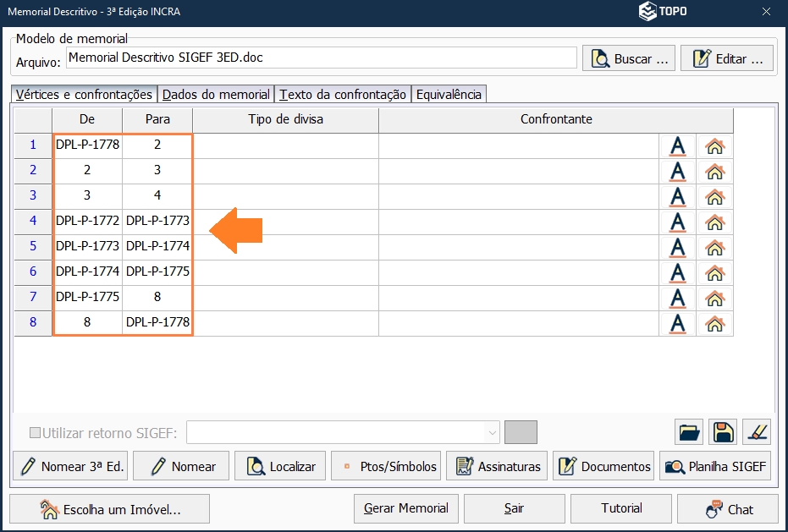Open the Chat support button
This screenshot has height=532, width=788.
pyautogui.click(x=728, y=508)
